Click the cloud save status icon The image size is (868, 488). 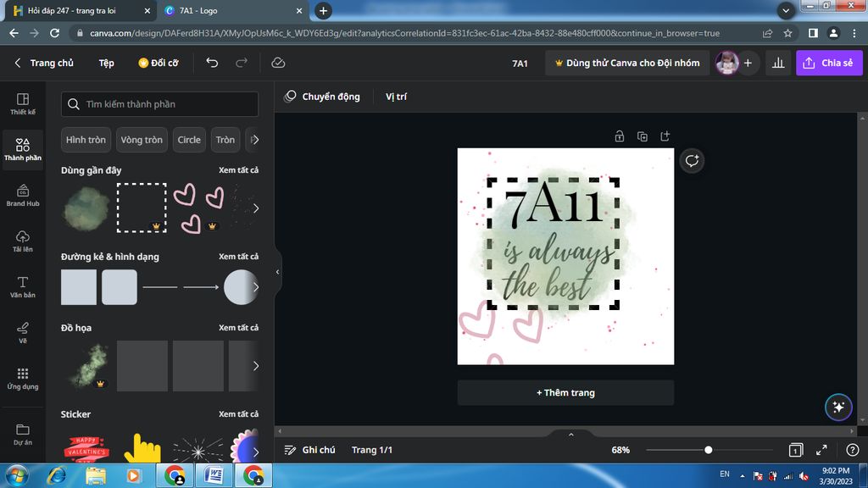(278, 63)
